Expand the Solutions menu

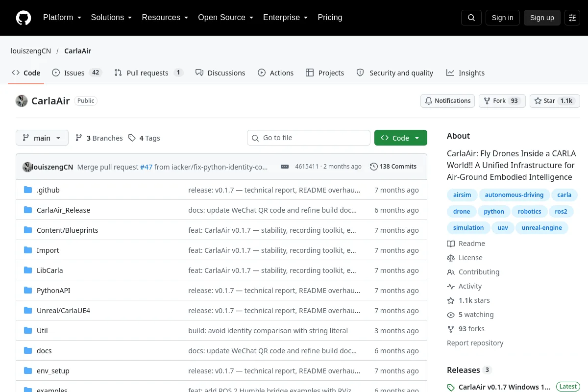(111, 18)
